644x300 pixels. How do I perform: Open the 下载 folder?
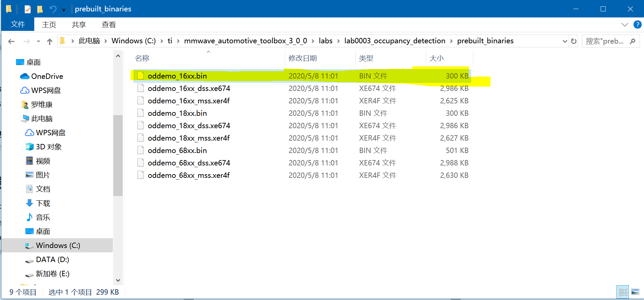[38, 203]
